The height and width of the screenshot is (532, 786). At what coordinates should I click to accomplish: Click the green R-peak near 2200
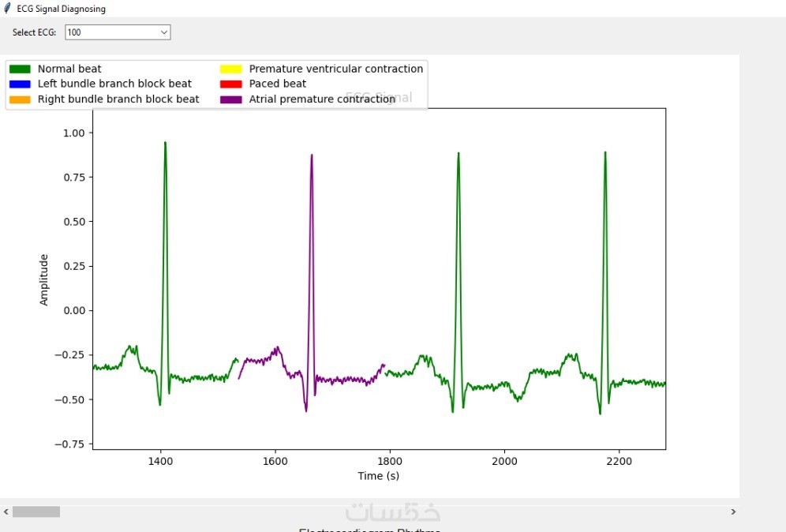click(605, 154)
